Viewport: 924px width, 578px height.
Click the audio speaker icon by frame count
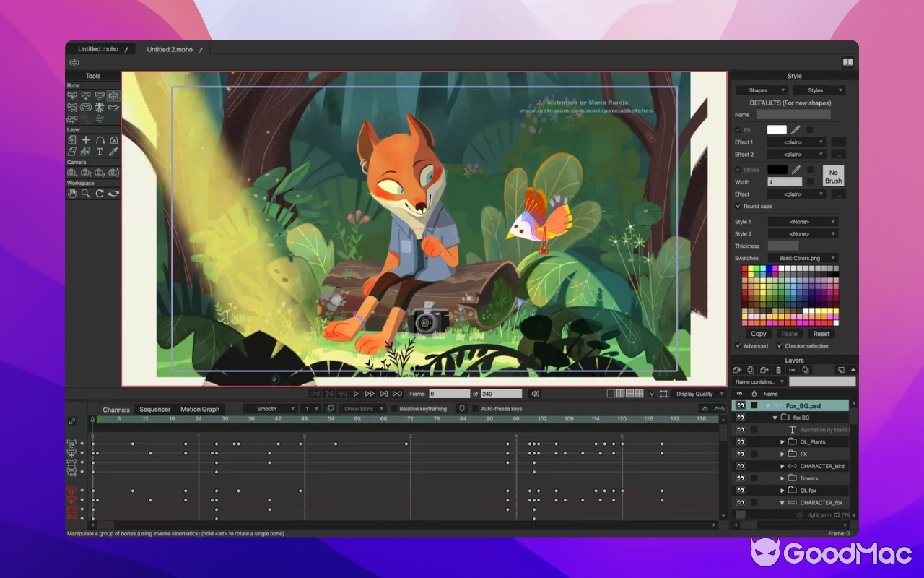[535, 394]
